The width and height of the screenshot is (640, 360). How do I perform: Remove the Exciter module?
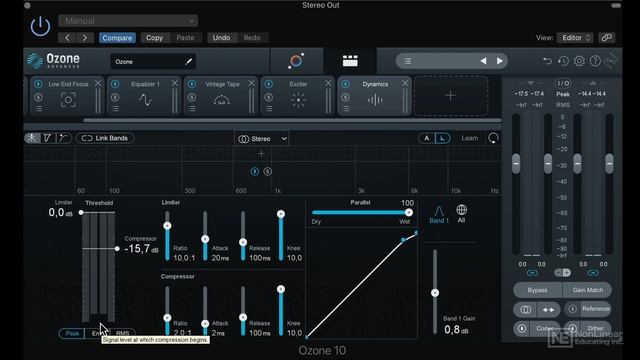(x=328, y=83)
